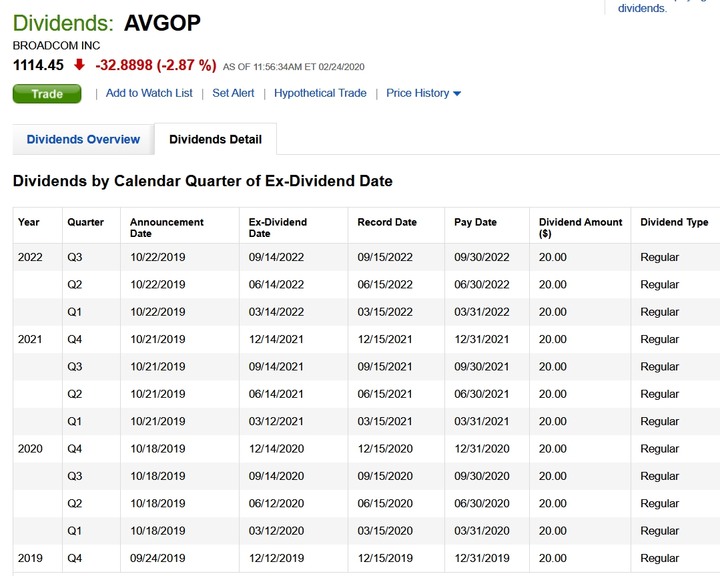Click ex-dividend date 03/12/2021
Image resolution: width=720 pixels, height=576 pixels.
pos(276,421)
